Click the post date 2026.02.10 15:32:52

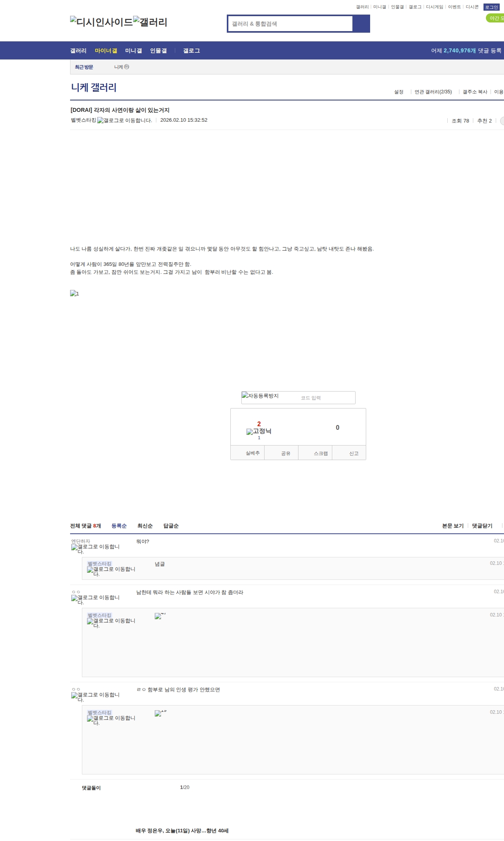184,120
